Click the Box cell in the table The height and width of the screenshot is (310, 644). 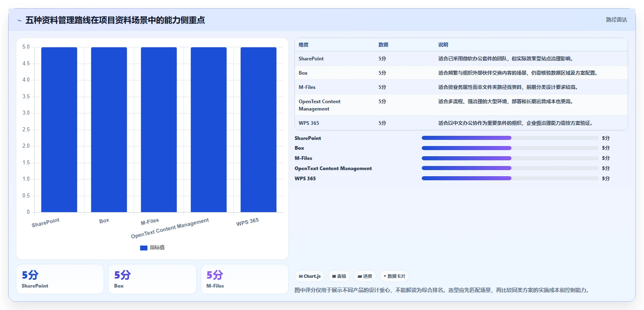[x=303, y=73]
